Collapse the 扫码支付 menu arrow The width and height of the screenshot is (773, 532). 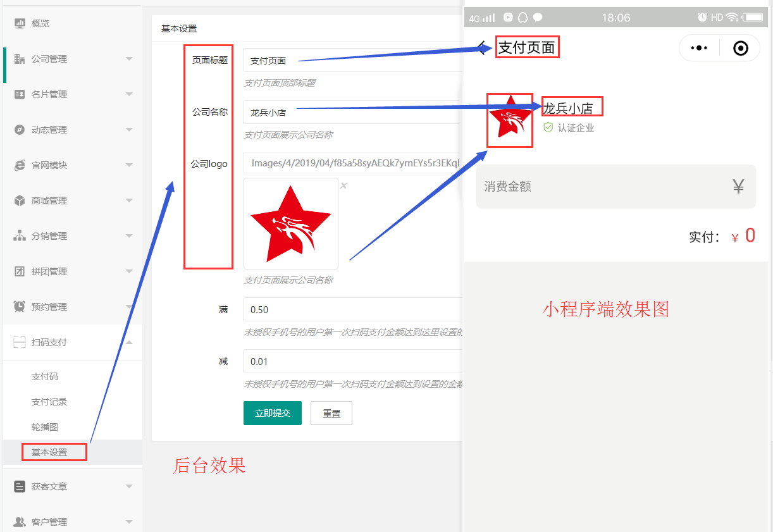coord(129,342)
